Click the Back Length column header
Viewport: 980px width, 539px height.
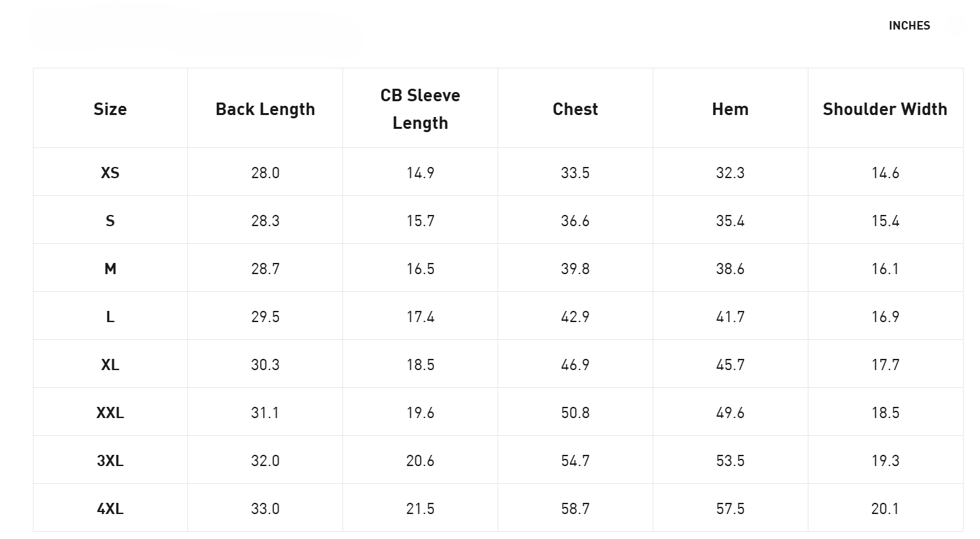pos(266,109)
